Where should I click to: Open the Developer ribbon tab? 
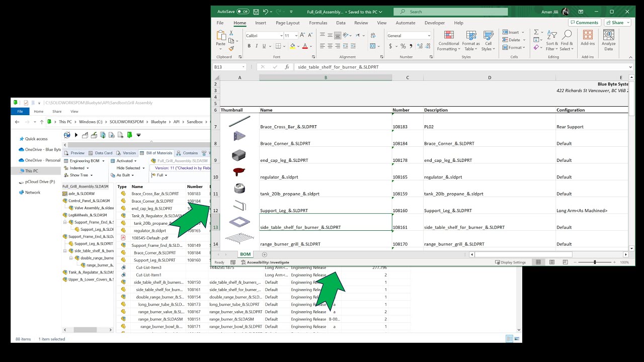tap(434, 23)
